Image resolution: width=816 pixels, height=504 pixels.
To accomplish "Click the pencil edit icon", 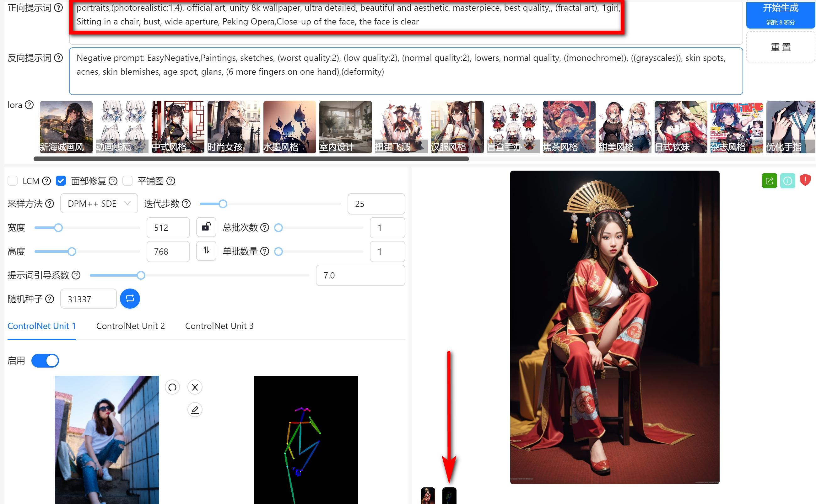I will (x=195, y=410).
